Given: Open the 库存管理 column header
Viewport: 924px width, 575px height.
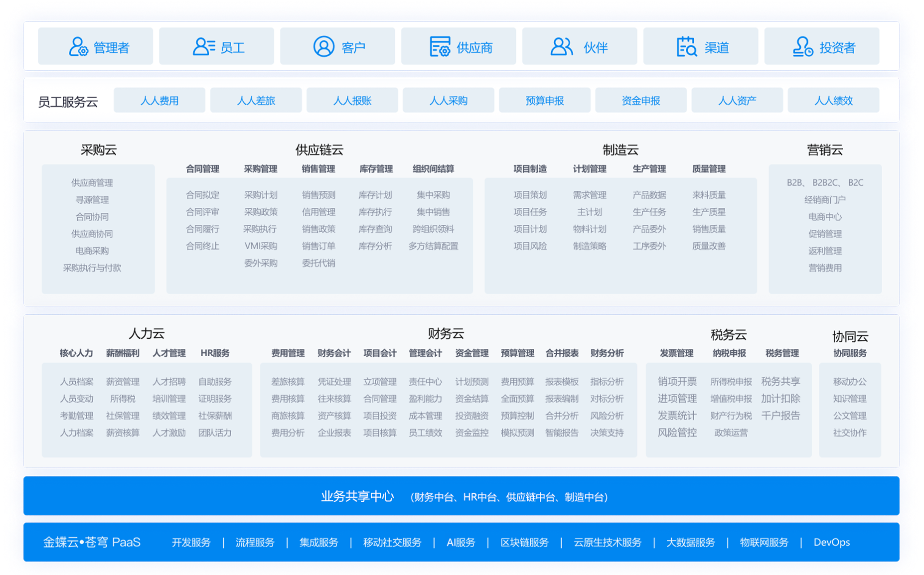Looking at the screenshot, I should (376, 169).
